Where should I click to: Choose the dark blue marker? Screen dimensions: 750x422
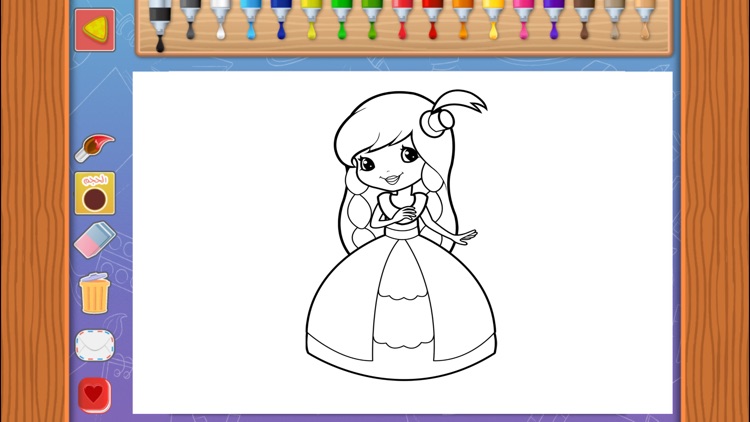click(x=281, y=19)
